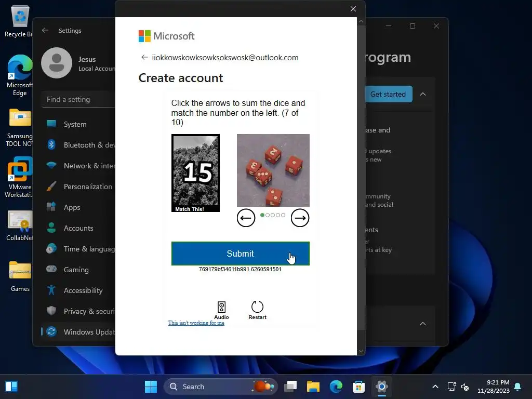Open Accounts in Settings sidebar
This screenshot has width=532, height=399.
point(79,228)
